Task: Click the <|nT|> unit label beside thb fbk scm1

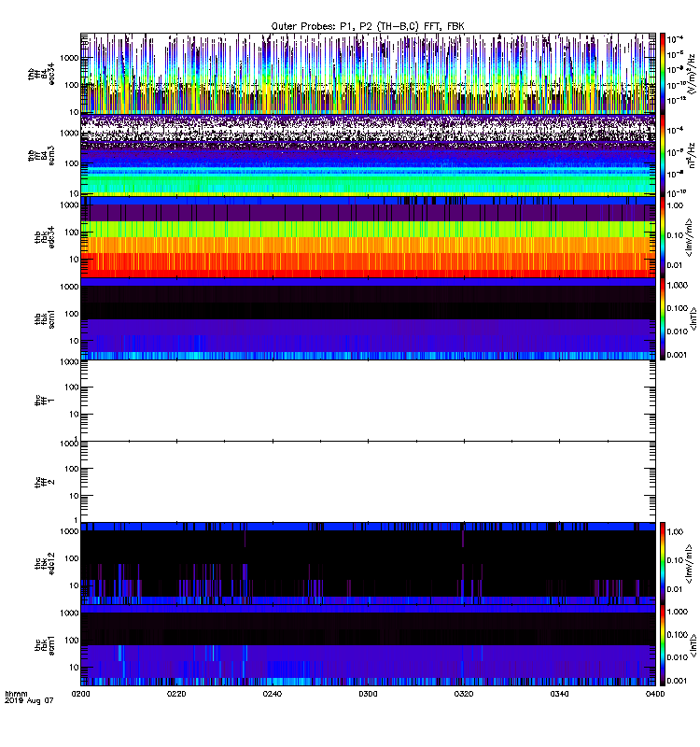Action: click(x=693, y=318)
